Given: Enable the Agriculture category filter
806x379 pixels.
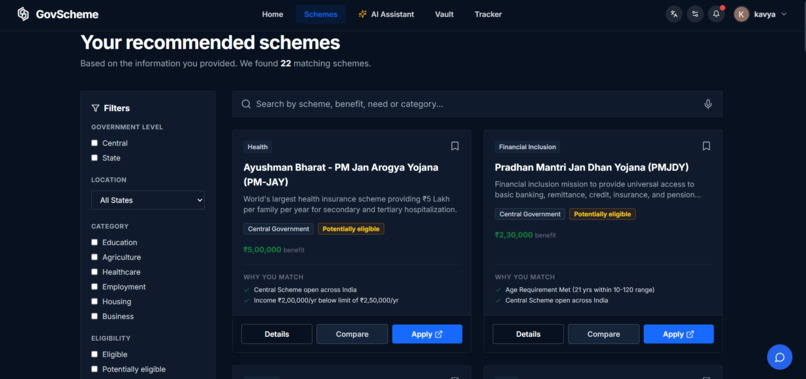Looking at the screenshot, I should pyautogui.click(x=94, y=257).
